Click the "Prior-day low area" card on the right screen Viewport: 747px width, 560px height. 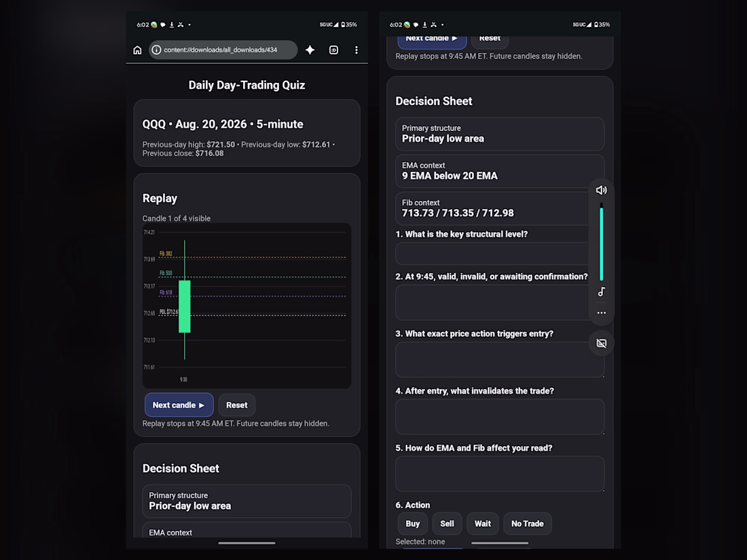coord(500,134)
